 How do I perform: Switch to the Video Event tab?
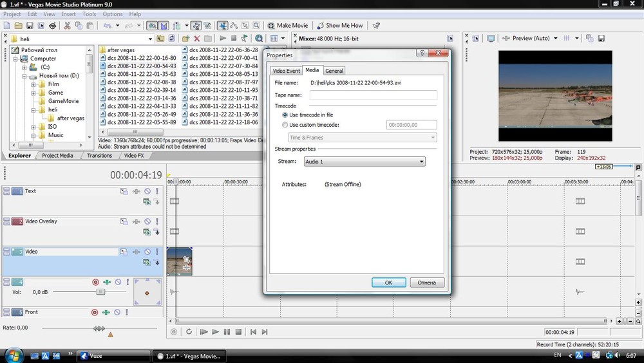pos(286,71)
